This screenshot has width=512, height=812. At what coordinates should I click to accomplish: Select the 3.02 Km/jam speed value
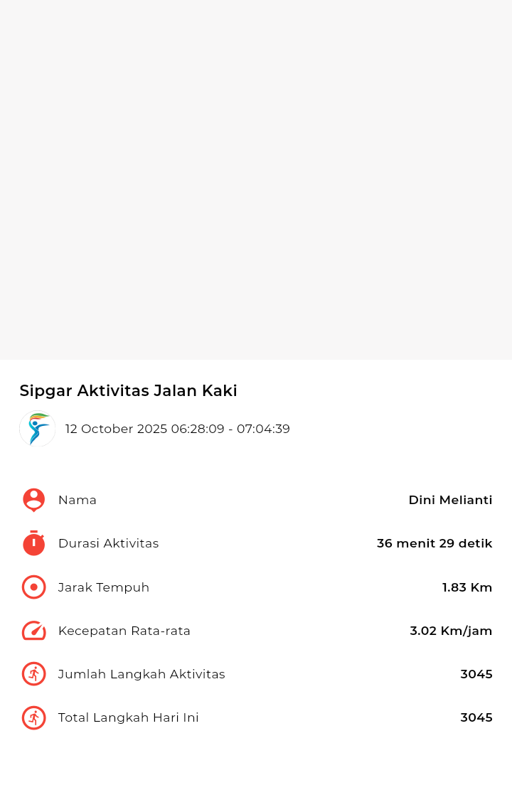pos(451,631)
